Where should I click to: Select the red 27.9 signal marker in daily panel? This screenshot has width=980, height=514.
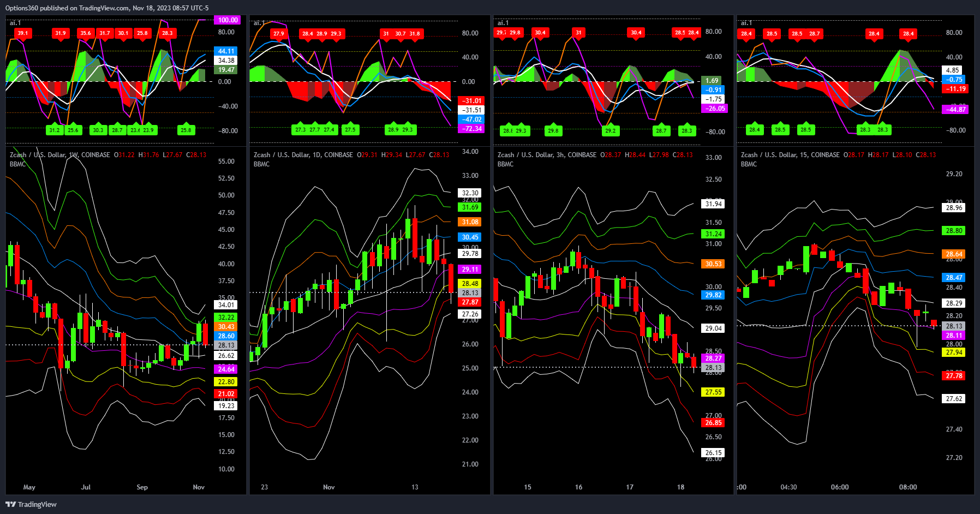(278, 34)
